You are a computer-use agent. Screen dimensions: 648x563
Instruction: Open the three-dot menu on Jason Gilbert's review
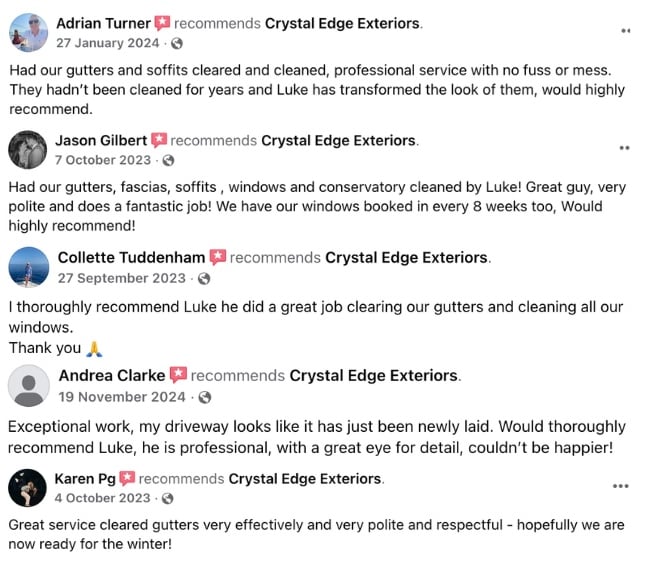[x=624, y=148]
